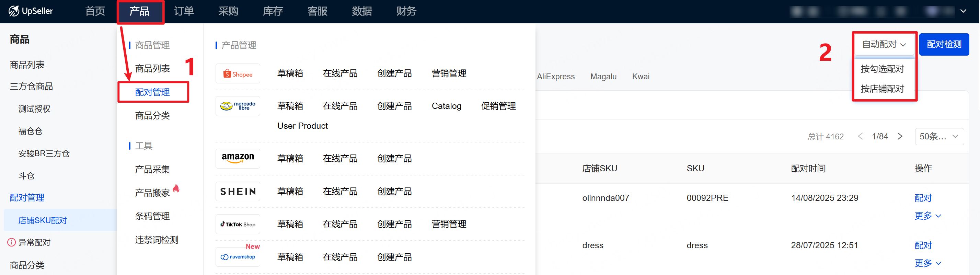The image size is (980, 275).
Task: Open the Shopee platform logo
Action: pos(238,74)
